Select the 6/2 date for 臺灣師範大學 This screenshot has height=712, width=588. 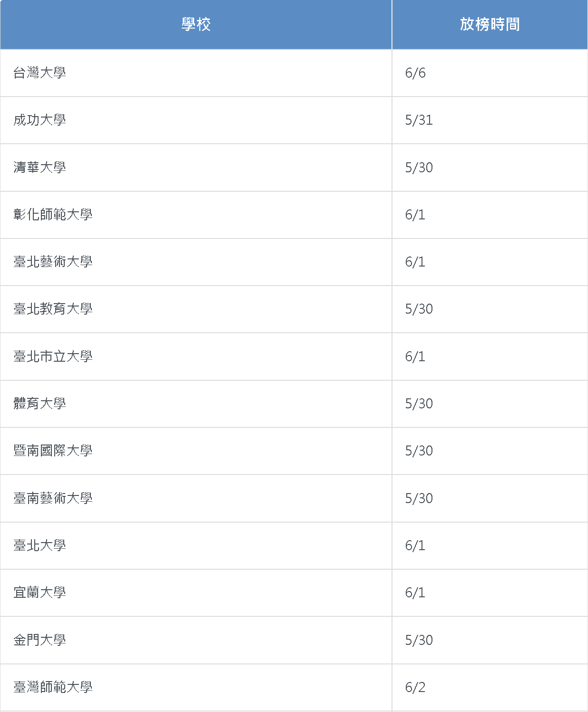pyautogui.click(x=415, y=687)
